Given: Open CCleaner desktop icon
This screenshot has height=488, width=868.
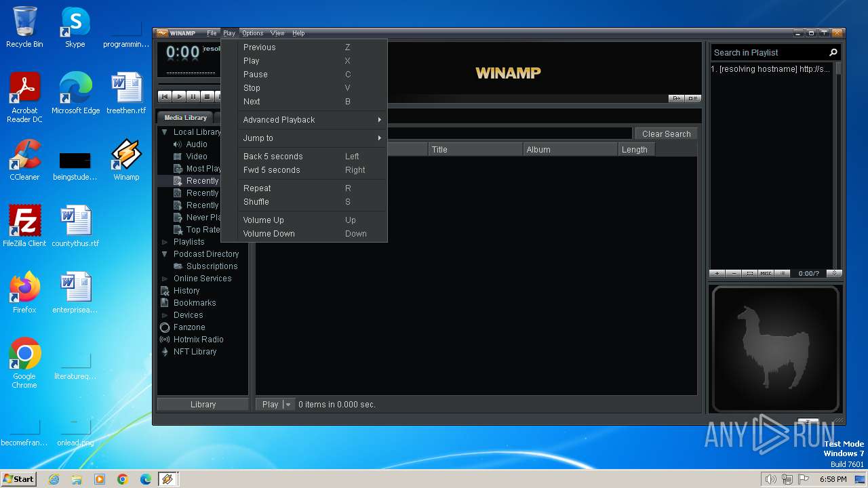Looking at the screenshot, I should [x=24, y=161].
